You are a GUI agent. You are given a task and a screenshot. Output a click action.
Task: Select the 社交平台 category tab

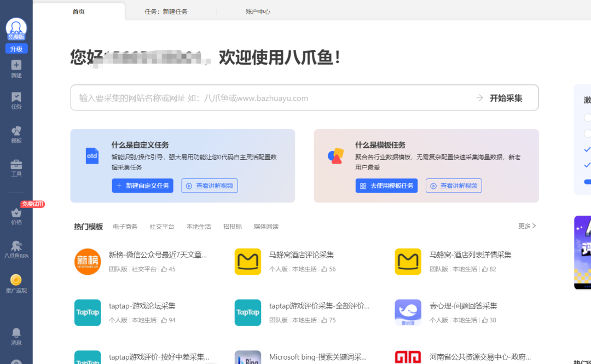tap(161, 227)
